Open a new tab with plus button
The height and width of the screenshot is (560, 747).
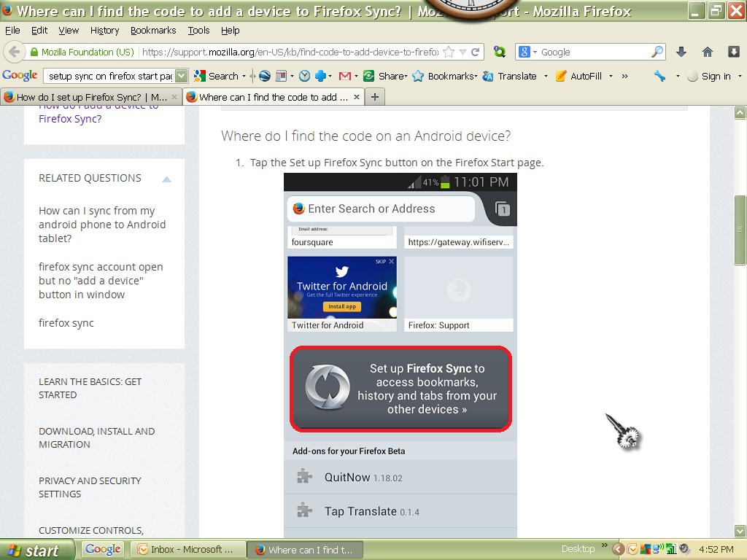[375, 97]
